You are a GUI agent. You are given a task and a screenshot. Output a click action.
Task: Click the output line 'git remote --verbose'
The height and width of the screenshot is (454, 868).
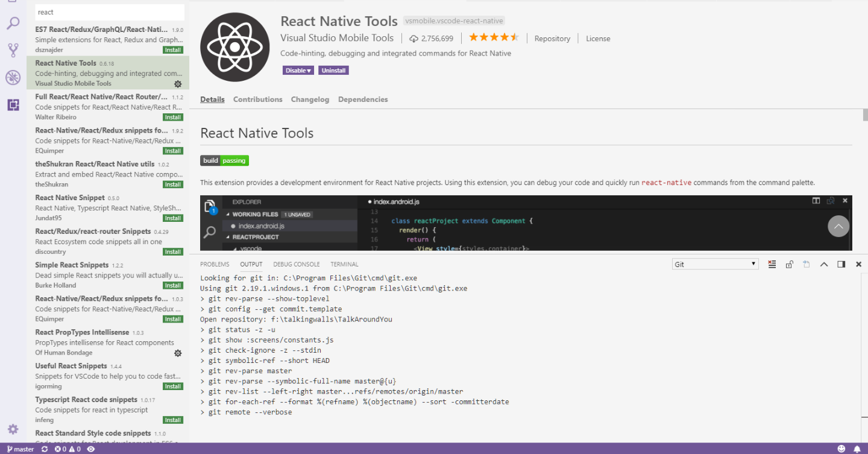(246, 412)
